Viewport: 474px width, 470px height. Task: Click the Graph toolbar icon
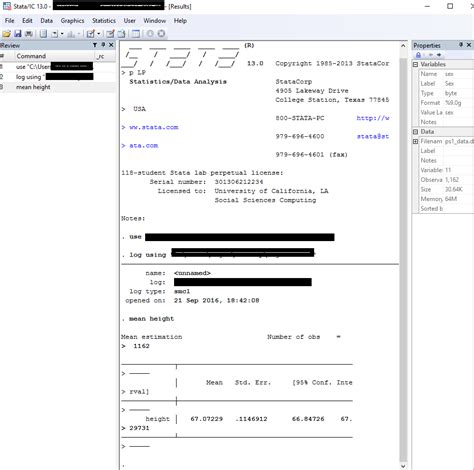click(71, 34)
